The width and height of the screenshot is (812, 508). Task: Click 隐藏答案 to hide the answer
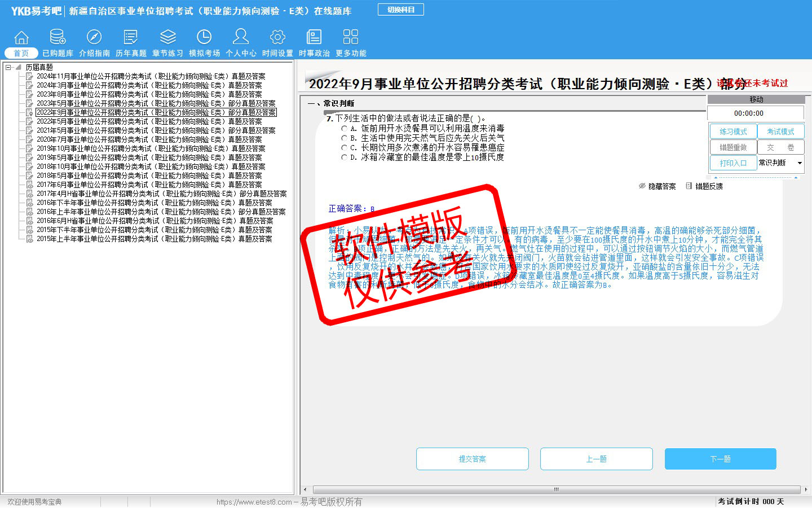657,186
